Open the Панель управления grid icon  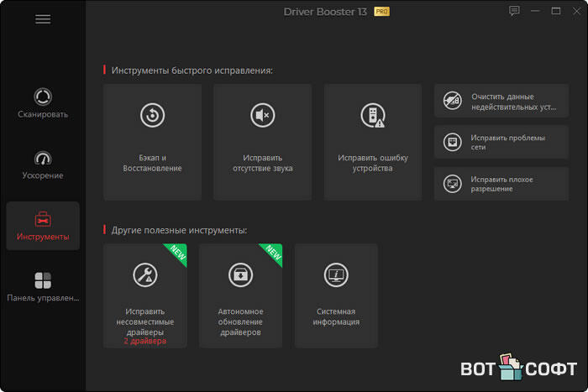[43, 280]
